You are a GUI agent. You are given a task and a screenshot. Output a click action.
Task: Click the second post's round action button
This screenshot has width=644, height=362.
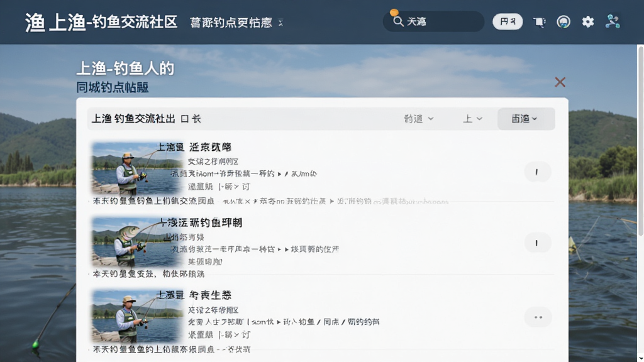(x=537, y=243)
